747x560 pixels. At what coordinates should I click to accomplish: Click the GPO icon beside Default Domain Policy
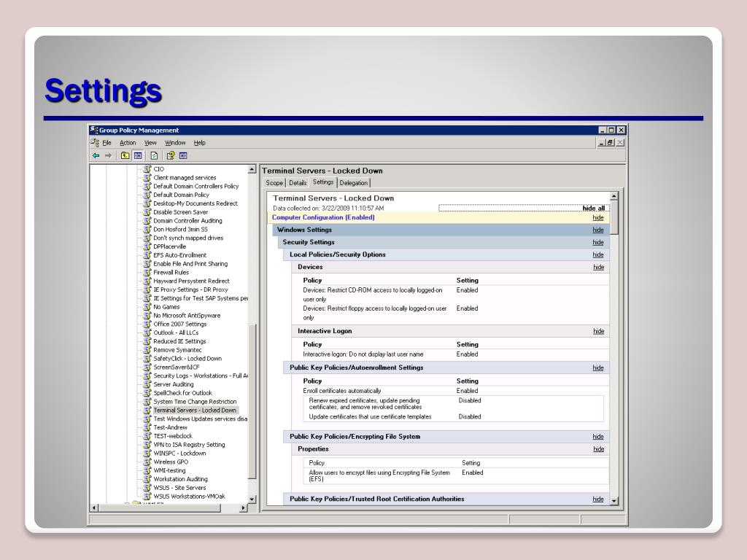tap(147, 195)
